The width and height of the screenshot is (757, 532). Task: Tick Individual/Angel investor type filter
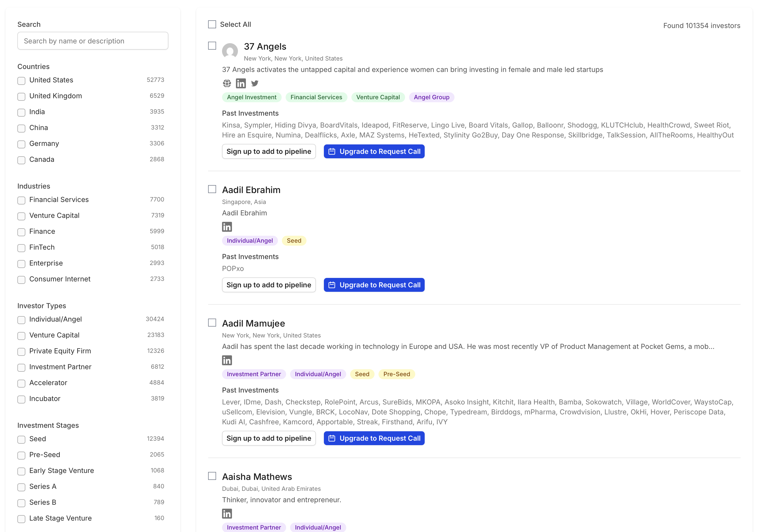(x=21, y=320)
